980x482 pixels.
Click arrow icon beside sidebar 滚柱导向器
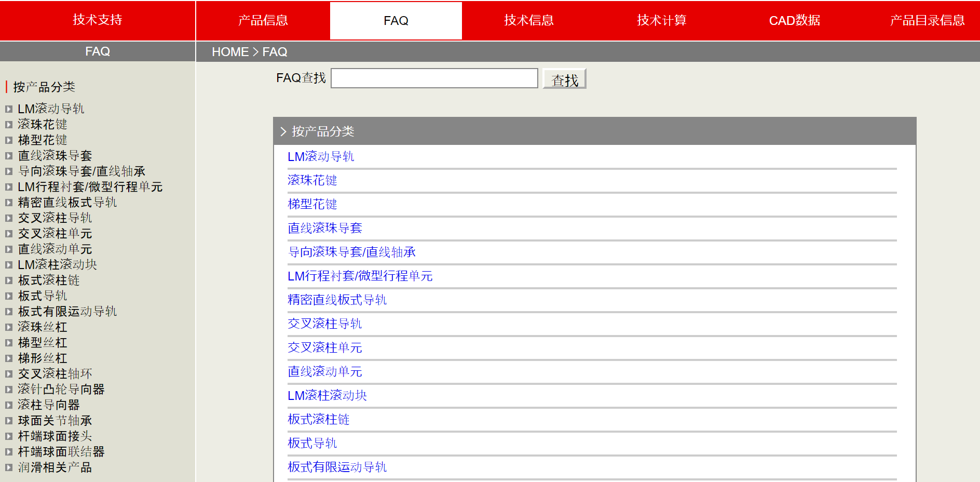coord(9,405)
